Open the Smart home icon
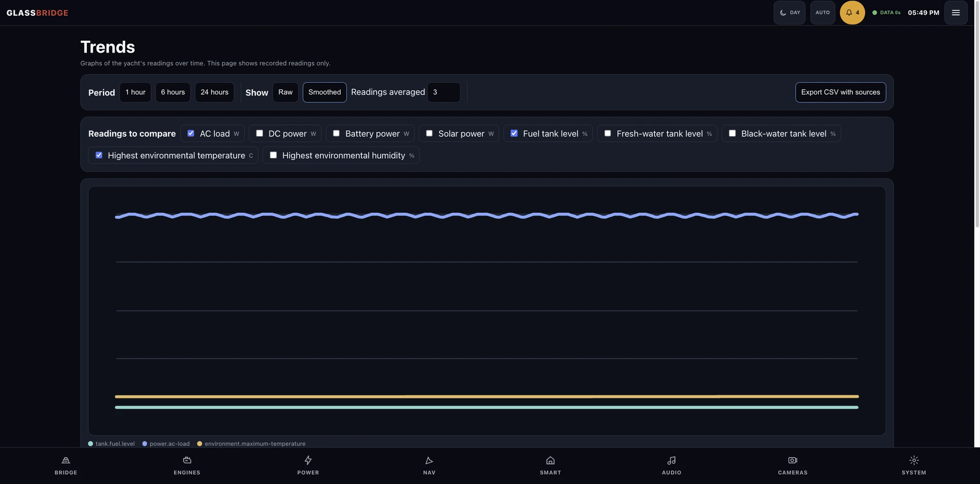This screenshot has height=484, width=980. (550, 461)
